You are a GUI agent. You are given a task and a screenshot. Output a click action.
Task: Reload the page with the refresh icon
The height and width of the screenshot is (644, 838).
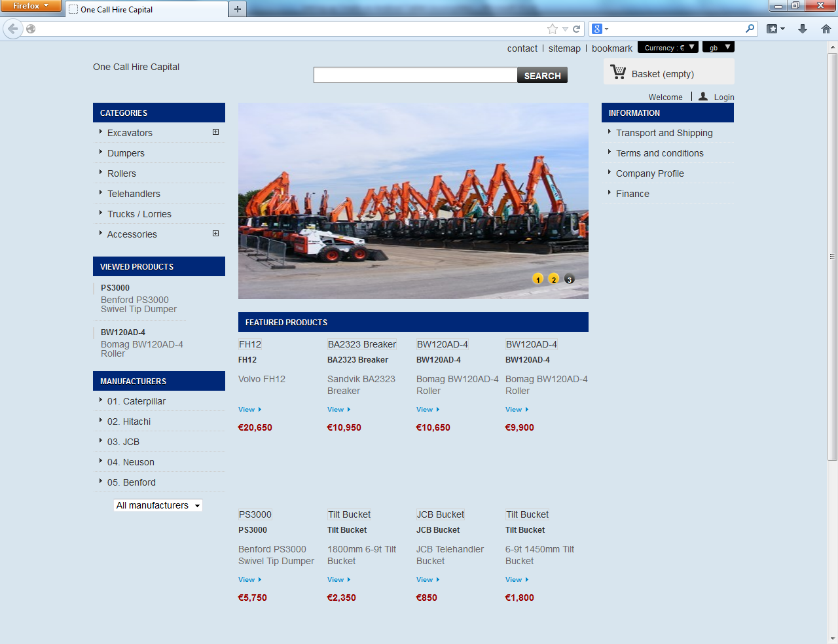pyautogui.click(x=577, y=29)
